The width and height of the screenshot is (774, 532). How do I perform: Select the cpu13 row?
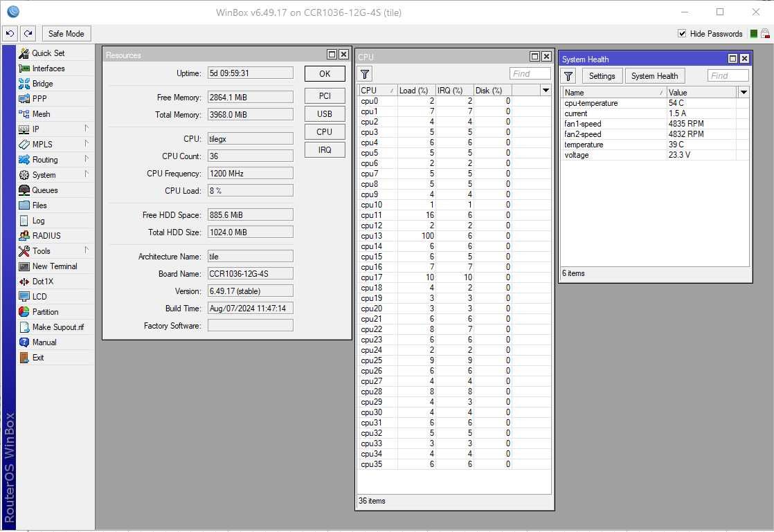point(454,236)
